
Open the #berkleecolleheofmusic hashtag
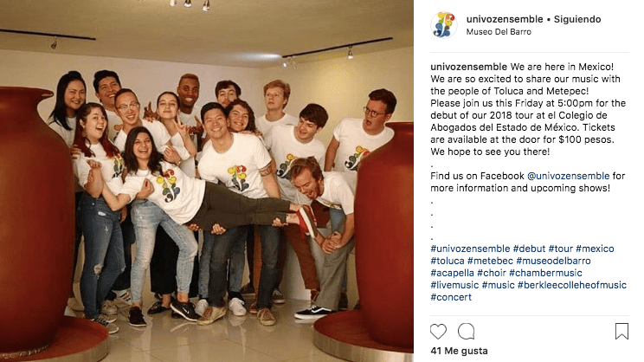click(571, 285)
